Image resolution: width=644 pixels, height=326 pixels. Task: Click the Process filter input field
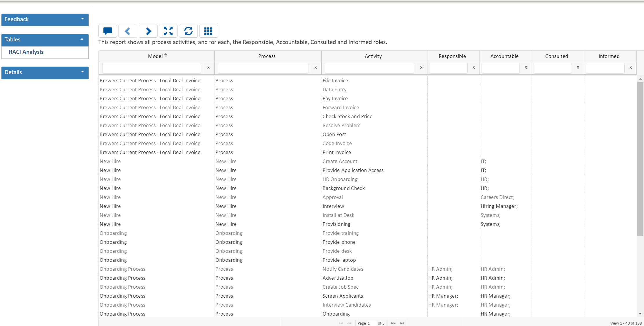click(263, 68)
